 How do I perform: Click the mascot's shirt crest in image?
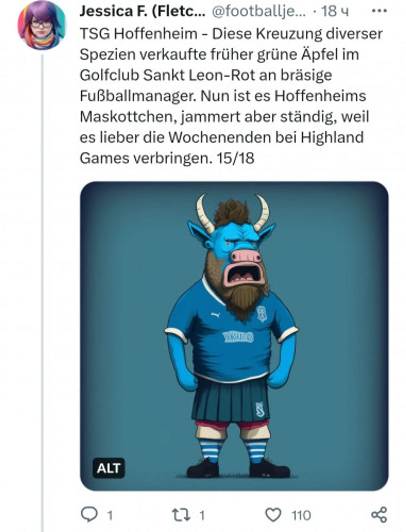tap(261, 313)
